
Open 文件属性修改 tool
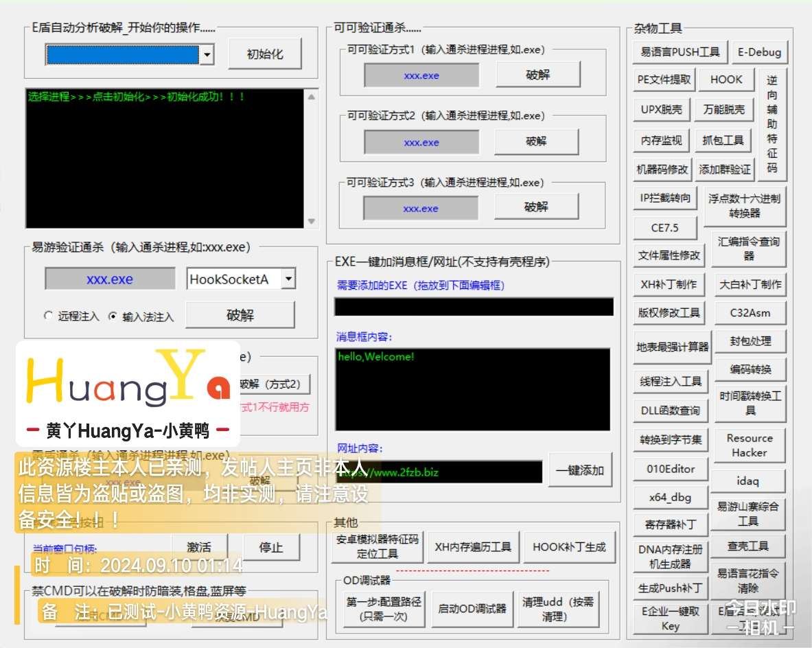click(669, 255)
